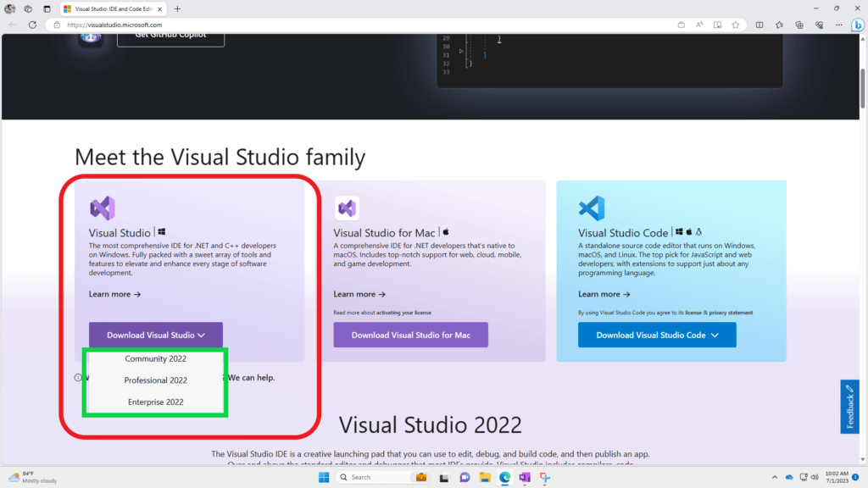Click the Visual Studio 2022 heading
This screenshot has width=868, height=488.
[430, 425]
